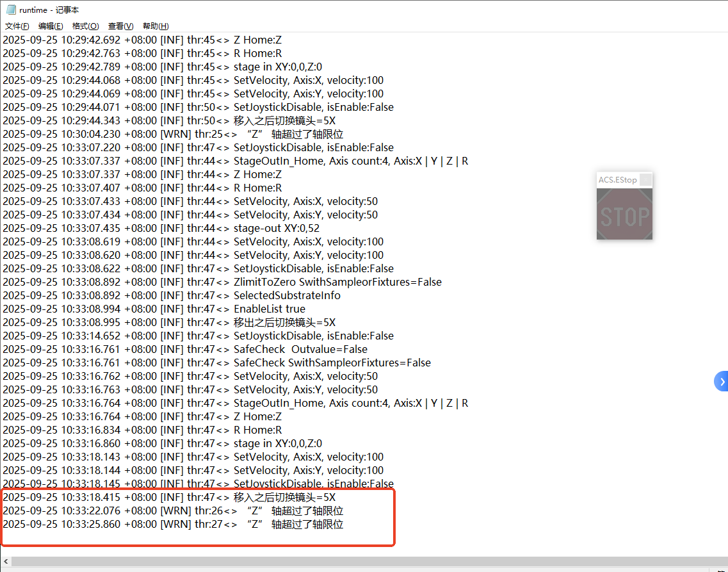Click the 'EnableList true' log entry
This screenshot has height=572, width=728.
(x=269, y=309)
